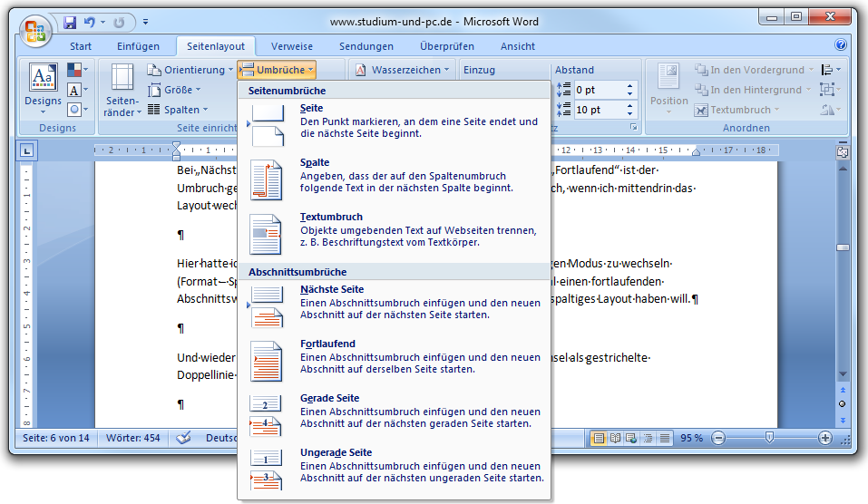Viewport: 868px width, 504px height.
Task: Open theme colors dropdown
Action: click(x=77, y=70)
